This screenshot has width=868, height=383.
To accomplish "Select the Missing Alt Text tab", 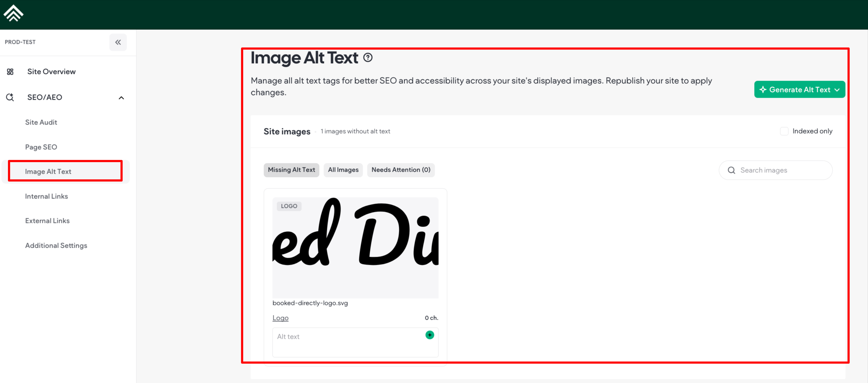I will [291, 170].
